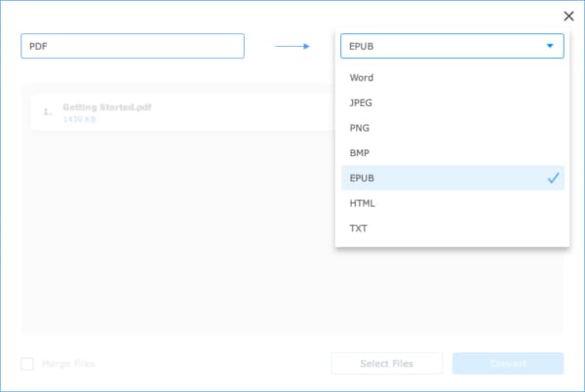Image resolution: width=585 pixels, height=392 pixels.
Task: Close the conversion dialog with the X
Action: pos(568,16)
